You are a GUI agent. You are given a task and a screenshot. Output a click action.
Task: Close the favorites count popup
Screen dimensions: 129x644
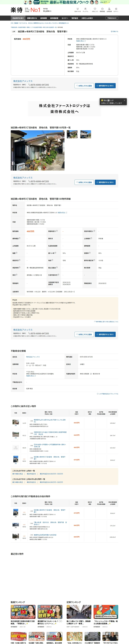point(124,100)
